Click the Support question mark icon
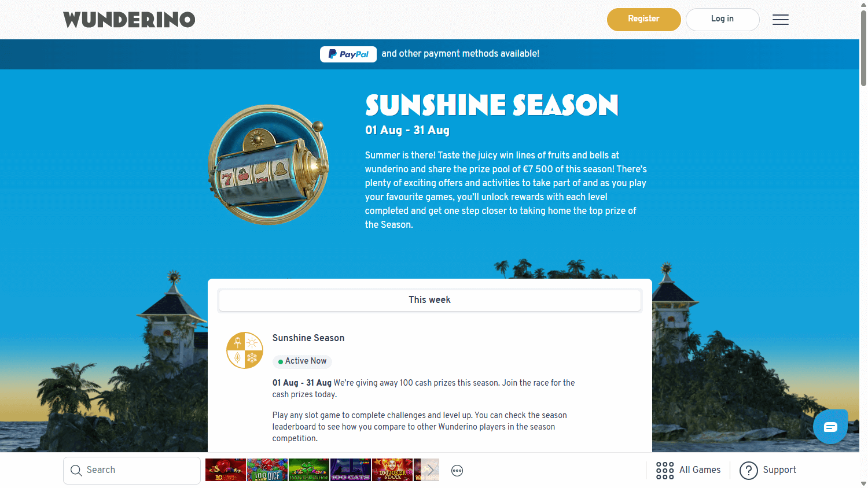Screen dimensions: 868x488 (748, 470)
